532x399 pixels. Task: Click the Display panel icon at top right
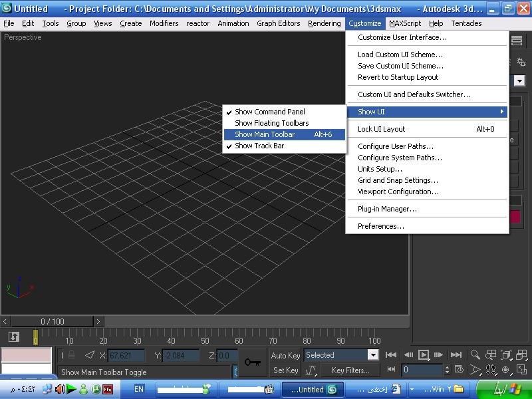click(x=517, y=41)
